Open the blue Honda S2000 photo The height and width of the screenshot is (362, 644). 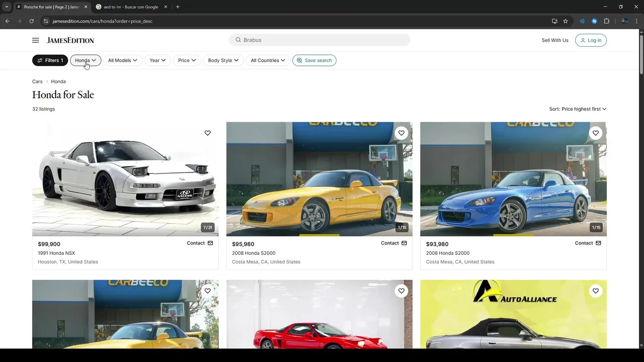click(x=513, y=179)
